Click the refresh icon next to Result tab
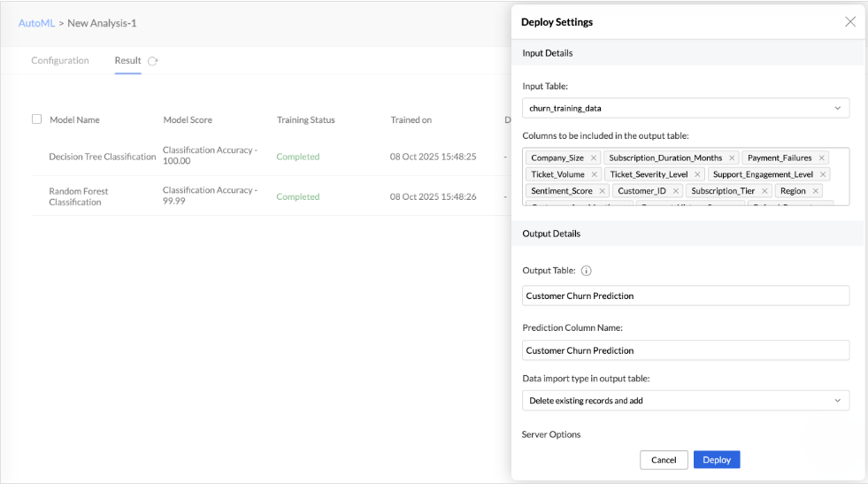 coord(153,61)
